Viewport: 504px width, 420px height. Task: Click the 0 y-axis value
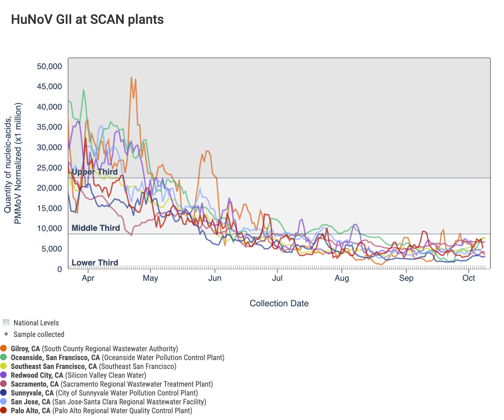click(60, 269)
